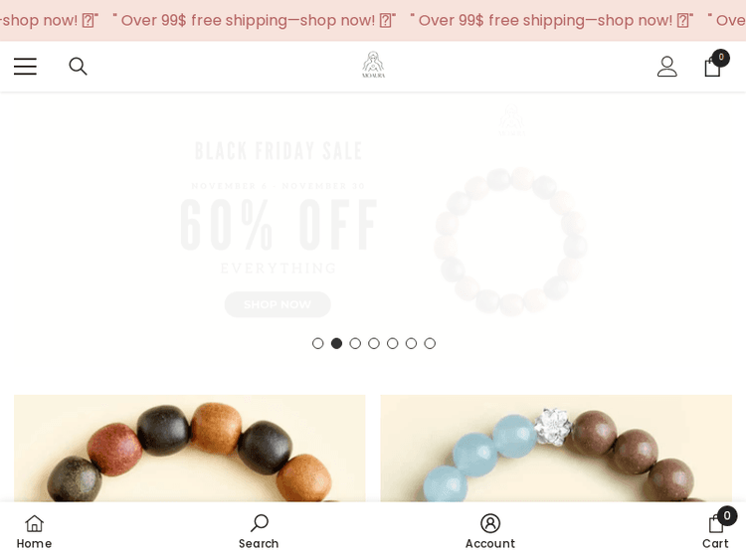Open the header user account icon
The image size is (746, 560).
tap(667, 66)
